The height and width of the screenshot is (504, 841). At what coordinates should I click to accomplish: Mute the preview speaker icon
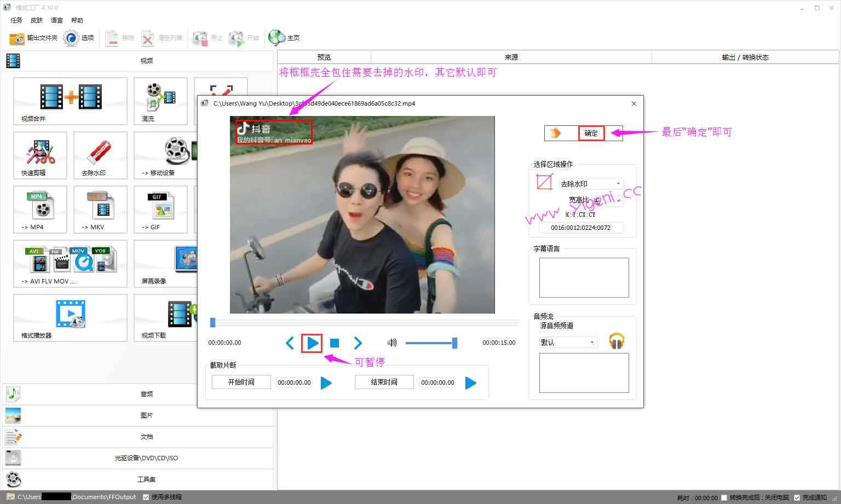391,343
